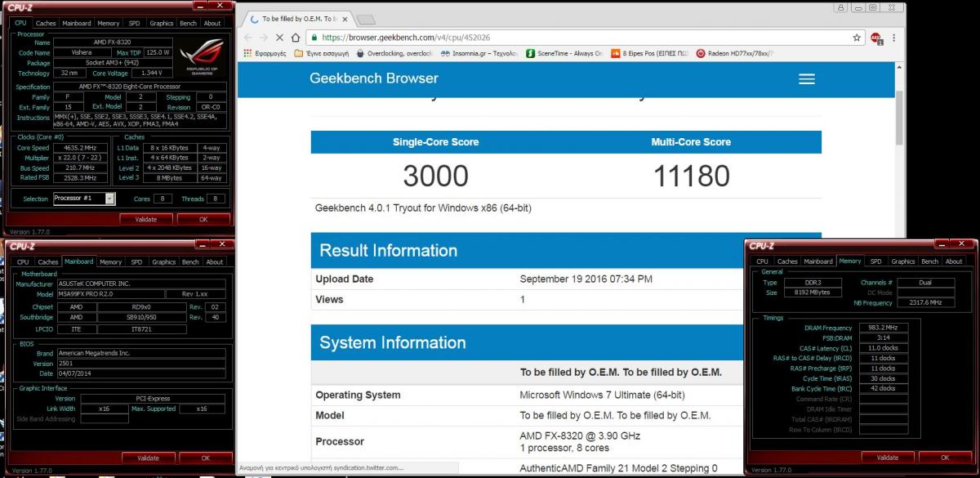Screen dimensions: 980x478
Task: Click the page scrollbar up arrow
Action: pos(901,69)
